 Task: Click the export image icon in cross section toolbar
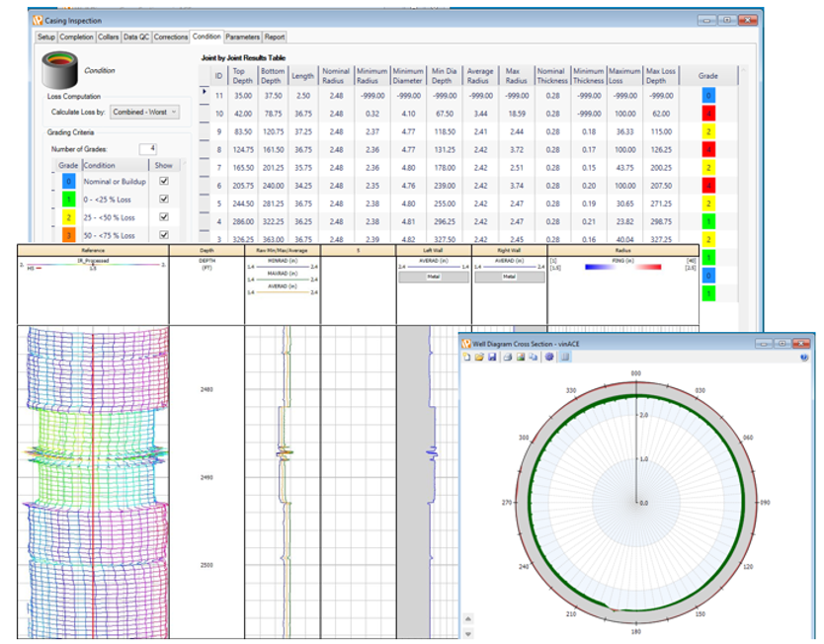521,358
